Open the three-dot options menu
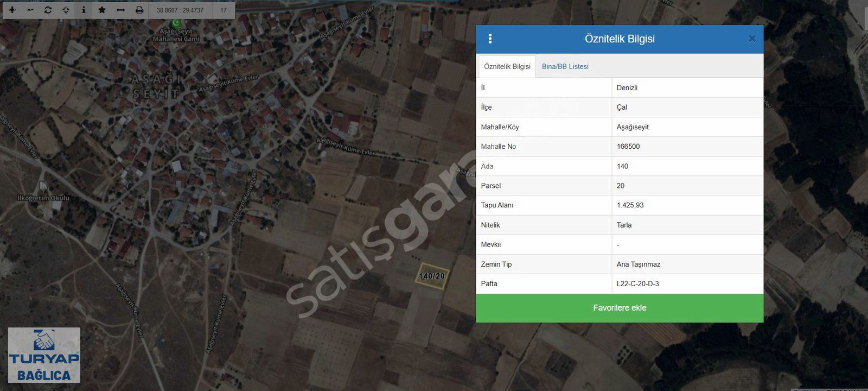Screen dimensions: 868x391 tap(490, 39)
